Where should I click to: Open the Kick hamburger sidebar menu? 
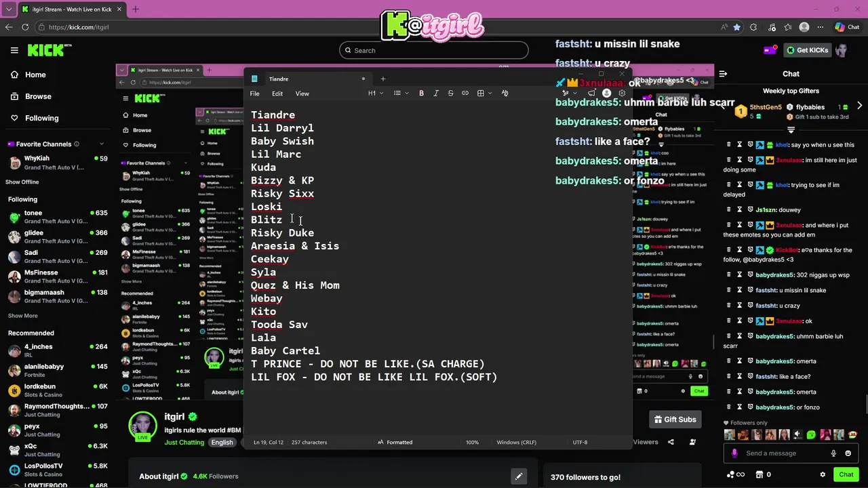click(x=14, y=50)
